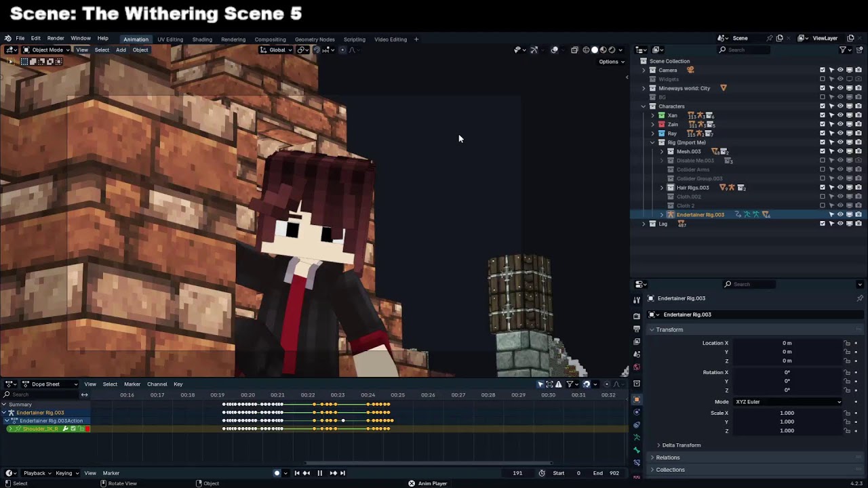Select rendered viewport shading
The width and height of the screenshot is (868, 488).
[x=612, y=49]
